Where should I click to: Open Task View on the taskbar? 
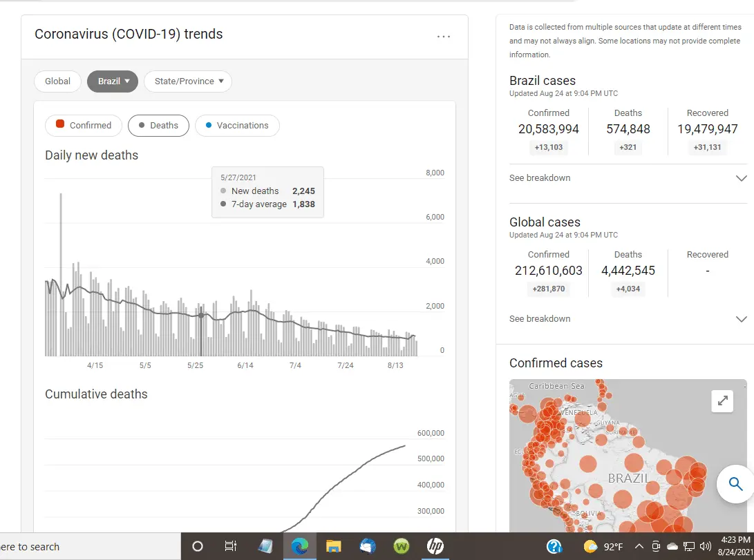coord(231,546)
